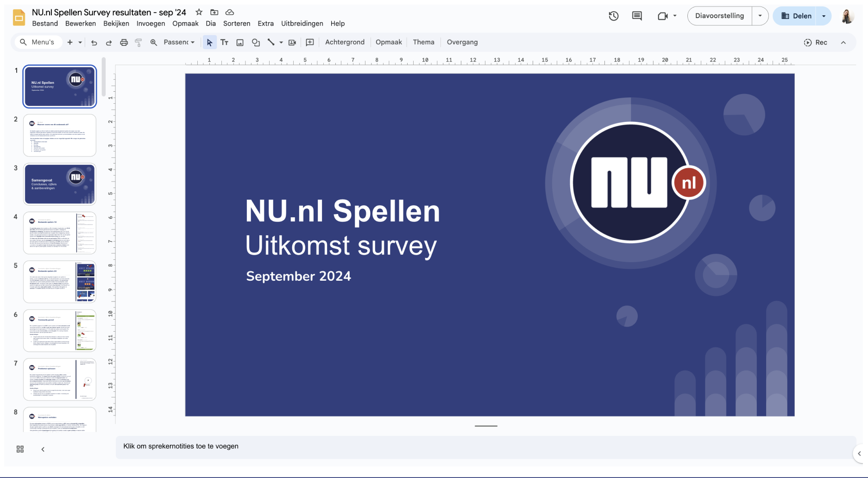The height and width of the screenshot is (478, 868).
Task: Select the 'NU.nl Spellen' title text
Action: [x=343, y=211]
